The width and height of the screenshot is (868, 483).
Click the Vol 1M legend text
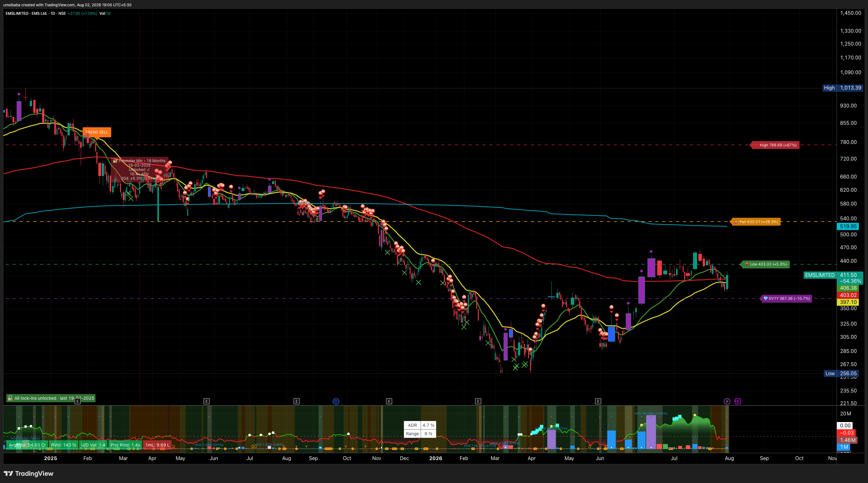coord(105,14)
